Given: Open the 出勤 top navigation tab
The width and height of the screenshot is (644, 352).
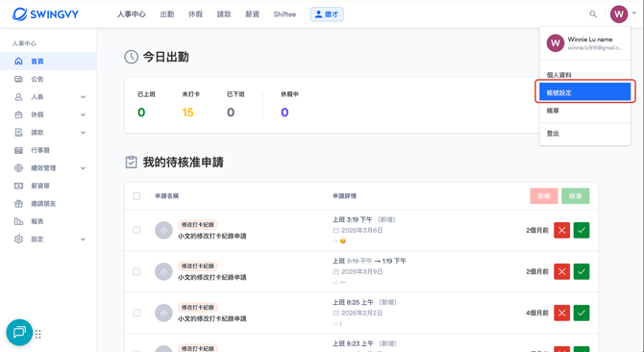Looking at the screenshot, I should tap(167, 14).
